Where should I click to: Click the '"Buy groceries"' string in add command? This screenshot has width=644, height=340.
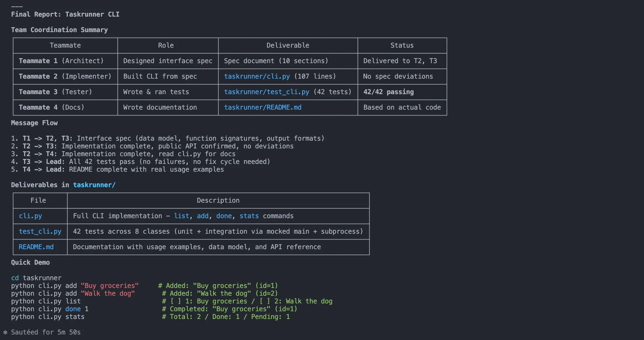110,286
